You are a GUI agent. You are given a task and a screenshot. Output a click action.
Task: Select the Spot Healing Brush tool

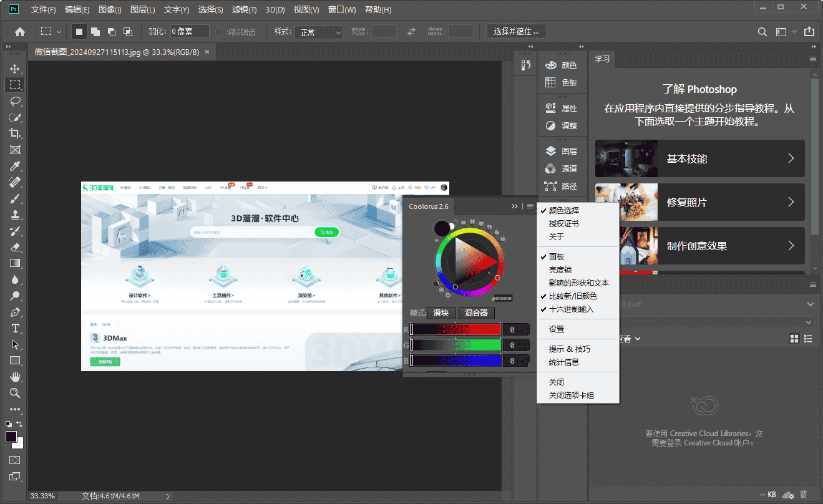15,182
